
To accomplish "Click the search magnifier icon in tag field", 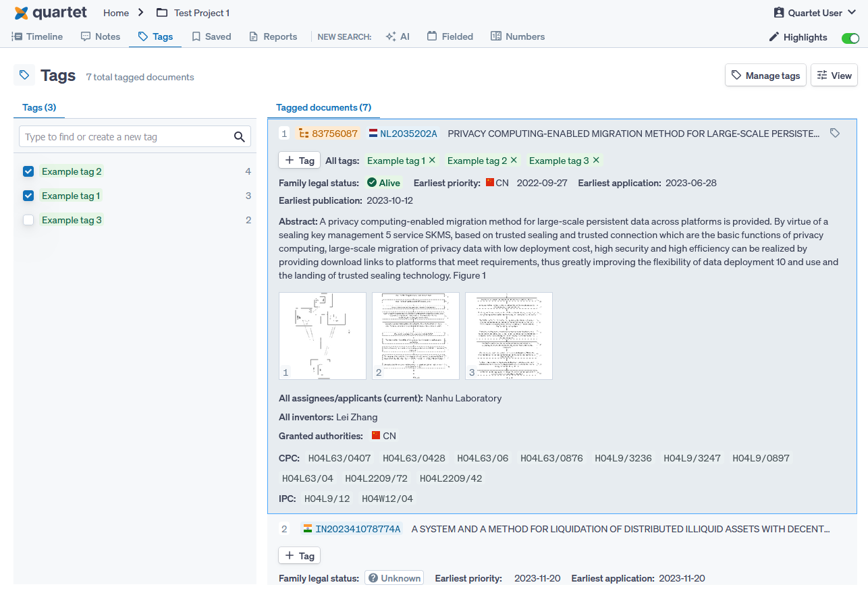I will tap(239, 137).
